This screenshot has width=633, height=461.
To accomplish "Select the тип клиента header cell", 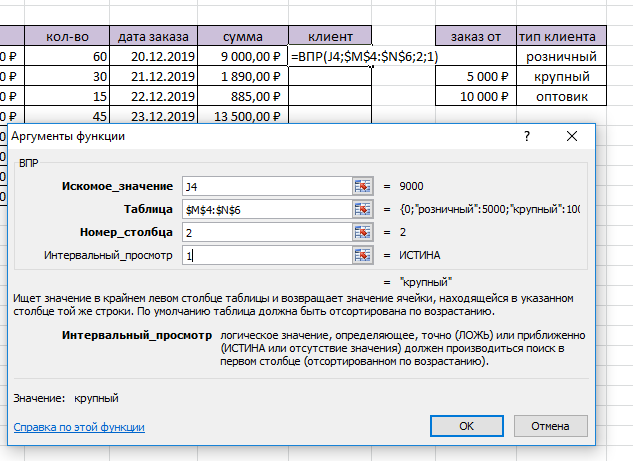I will [562, 36].
